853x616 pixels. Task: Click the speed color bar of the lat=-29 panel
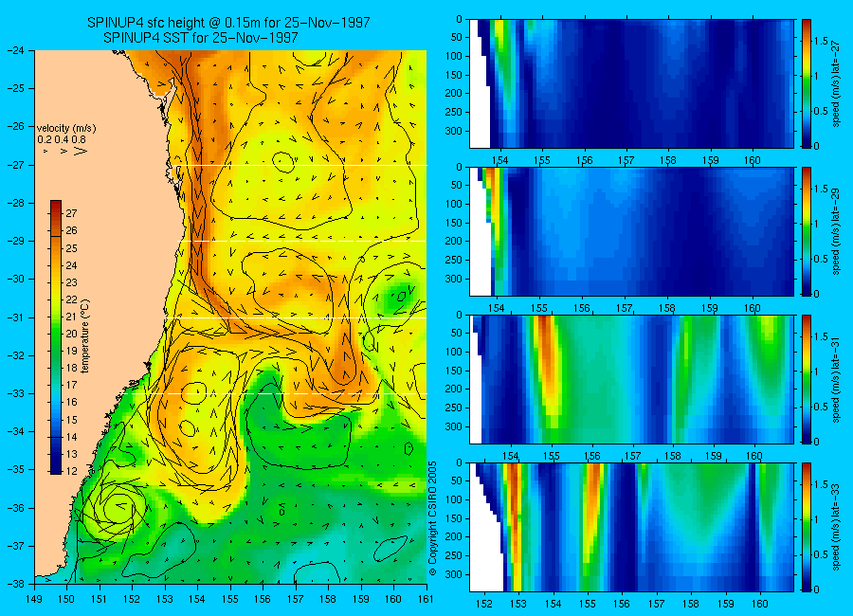[x=806, y=231]
